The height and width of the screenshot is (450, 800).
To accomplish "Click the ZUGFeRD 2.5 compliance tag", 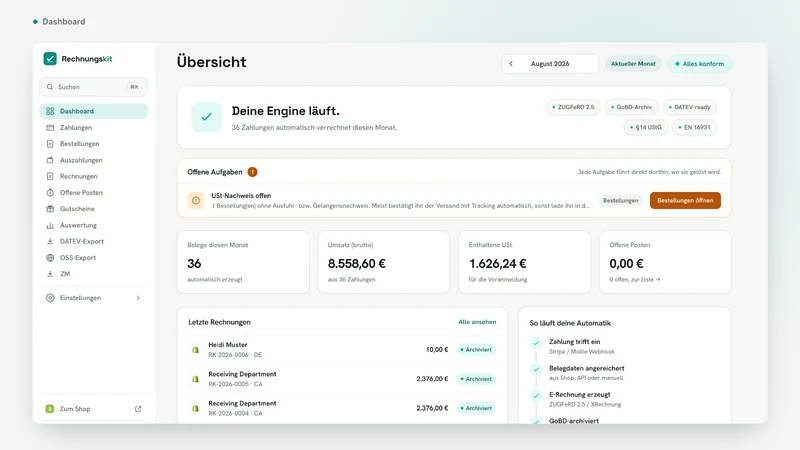I will (x=573, y=107).
